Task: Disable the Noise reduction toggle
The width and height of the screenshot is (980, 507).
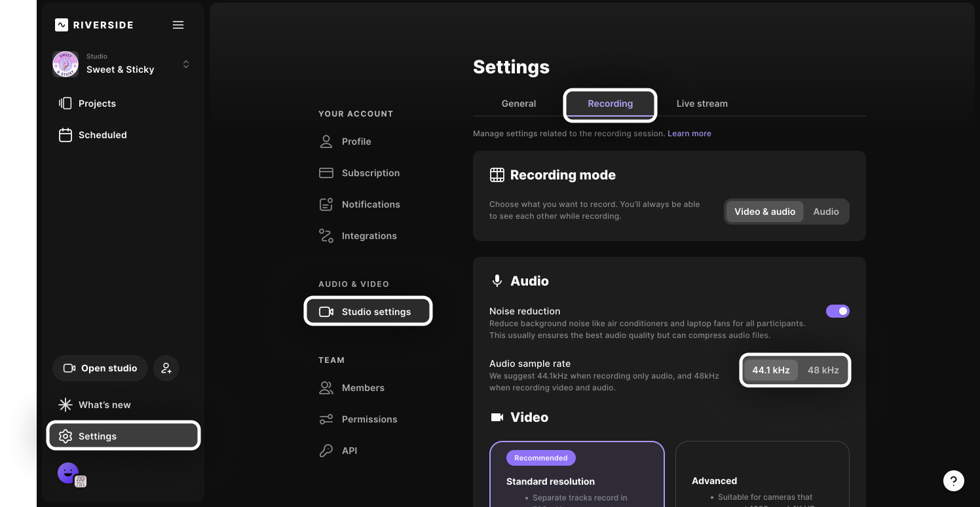Action: click(837, 311)
